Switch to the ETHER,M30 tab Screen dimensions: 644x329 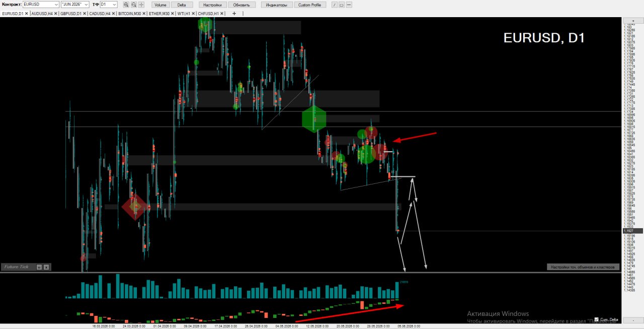[159, 14]
